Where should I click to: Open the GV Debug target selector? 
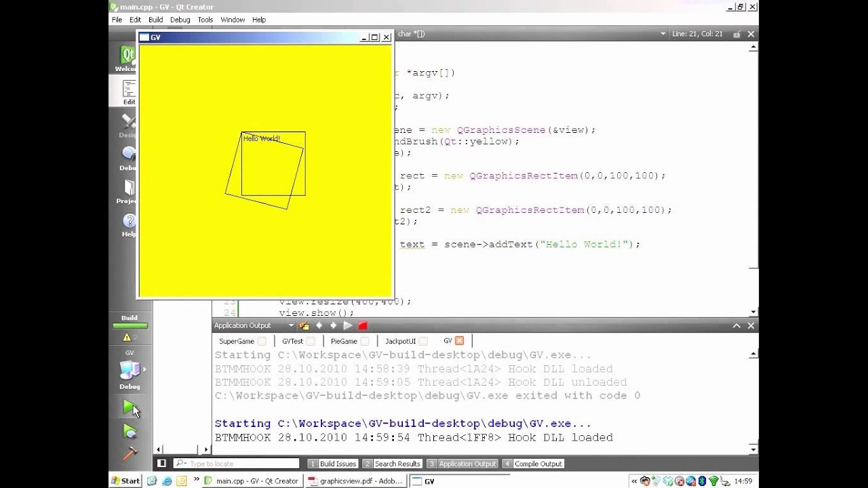tap(130, 371)
